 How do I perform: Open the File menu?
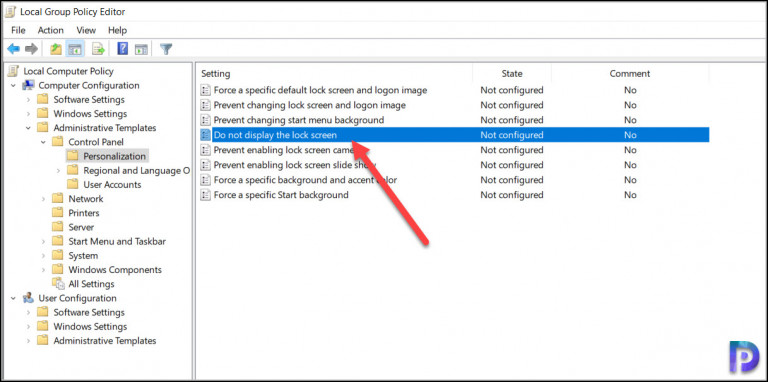point(18,30)
